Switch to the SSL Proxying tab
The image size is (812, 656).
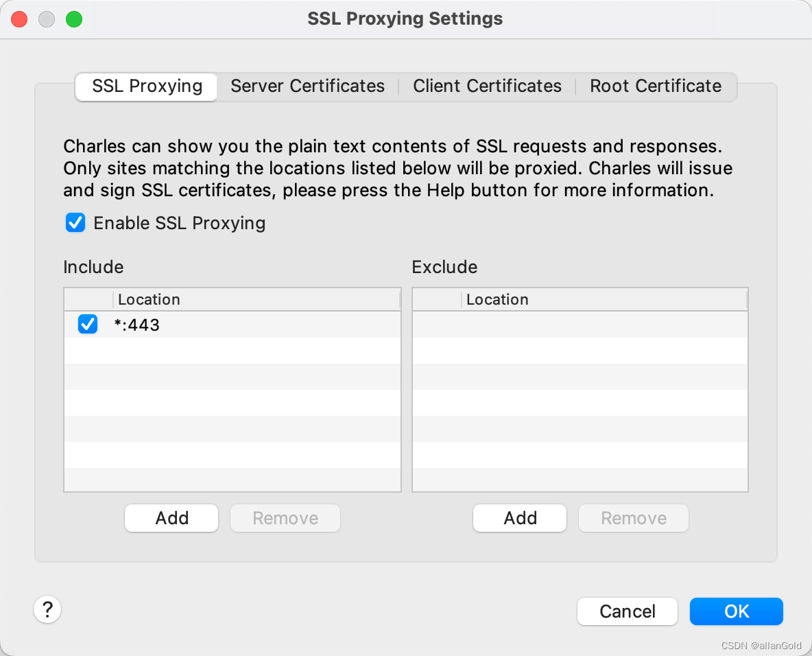145,86
